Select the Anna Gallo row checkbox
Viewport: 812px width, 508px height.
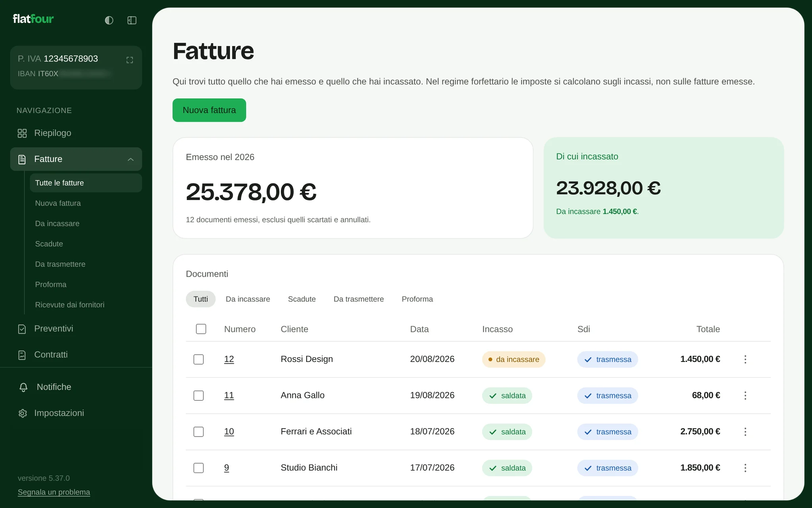[x=199, y=396]
